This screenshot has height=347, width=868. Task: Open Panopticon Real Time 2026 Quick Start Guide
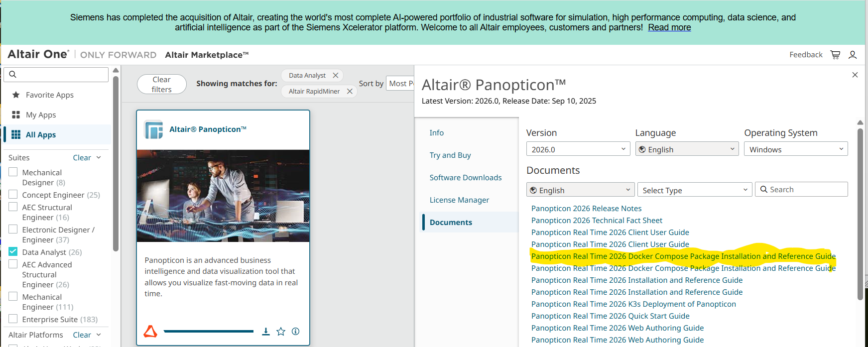(x=610, y=316)
